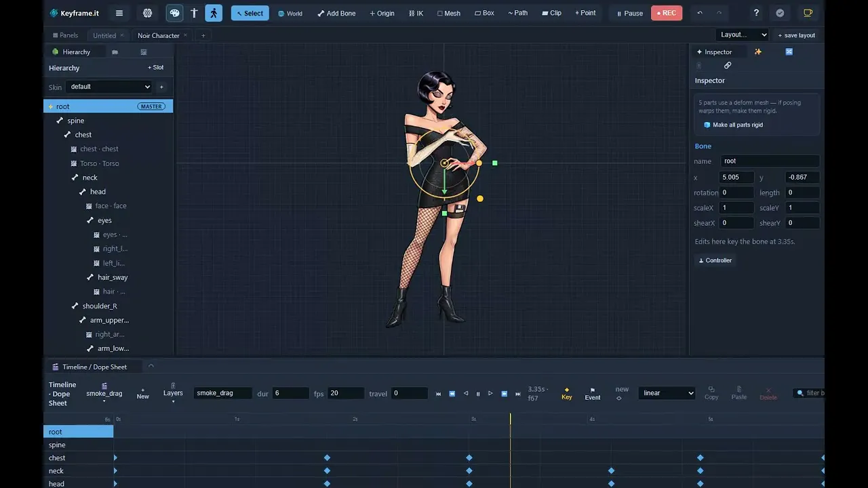Jump to the last frame
The image size is (868, 488).
[518, 394]
